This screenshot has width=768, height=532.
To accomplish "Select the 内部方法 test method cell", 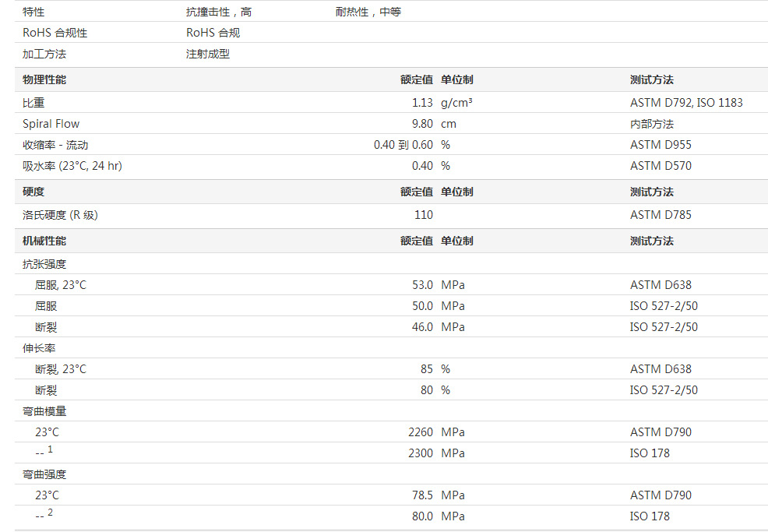I will coord(651,124).
